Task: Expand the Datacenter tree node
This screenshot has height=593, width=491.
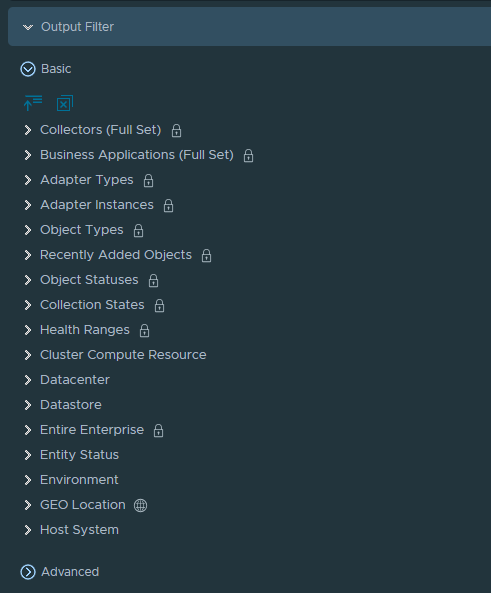Action: point(28,380)
